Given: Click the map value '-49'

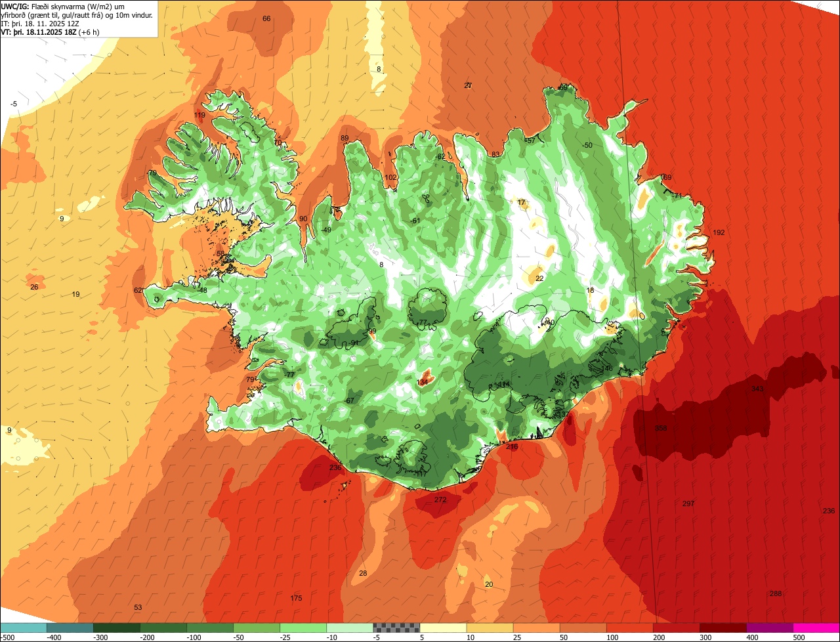Looking at the screenshot, I should pos(325,230).
